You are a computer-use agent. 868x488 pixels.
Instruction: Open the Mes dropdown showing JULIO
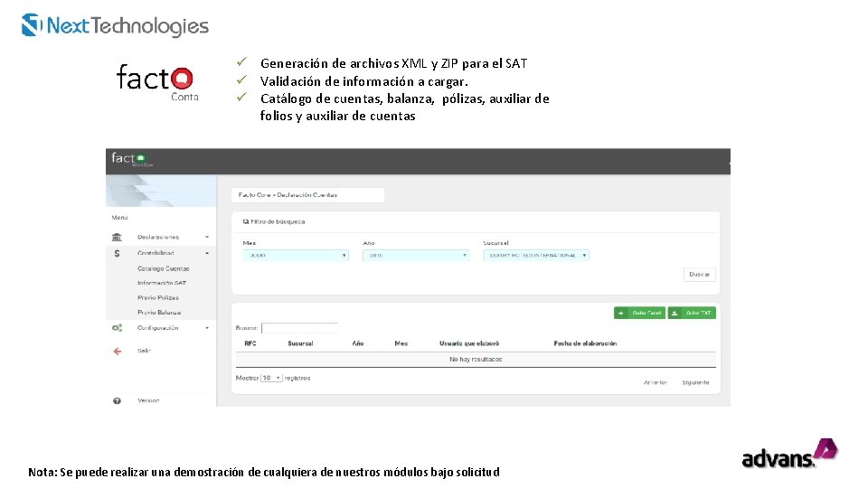click(x=296, y=256)
